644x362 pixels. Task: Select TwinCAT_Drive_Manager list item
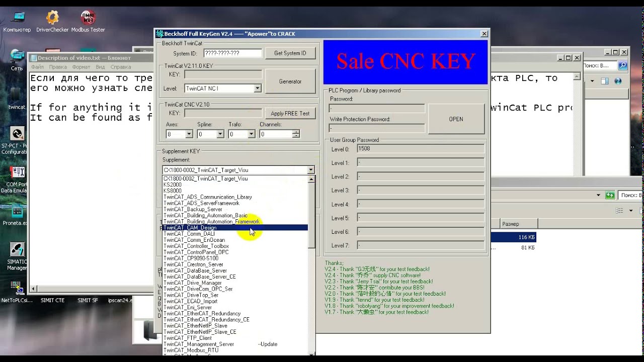coord(235,283)
